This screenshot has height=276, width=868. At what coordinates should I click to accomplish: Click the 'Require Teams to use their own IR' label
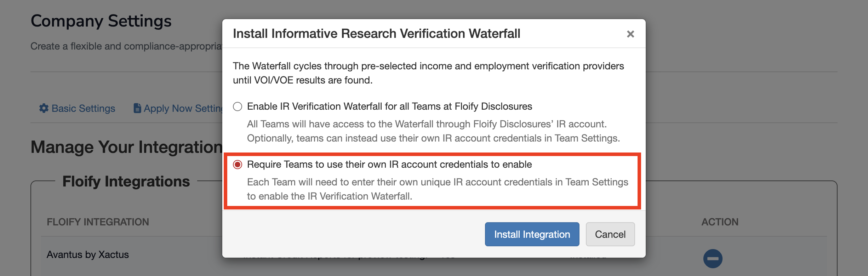(x=389, y=165)
